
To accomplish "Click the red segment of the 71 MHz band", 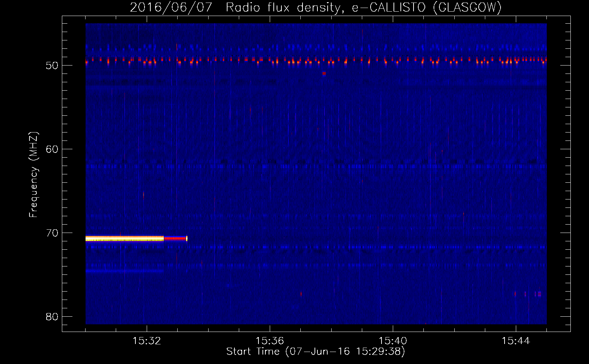I will point(175,238).
